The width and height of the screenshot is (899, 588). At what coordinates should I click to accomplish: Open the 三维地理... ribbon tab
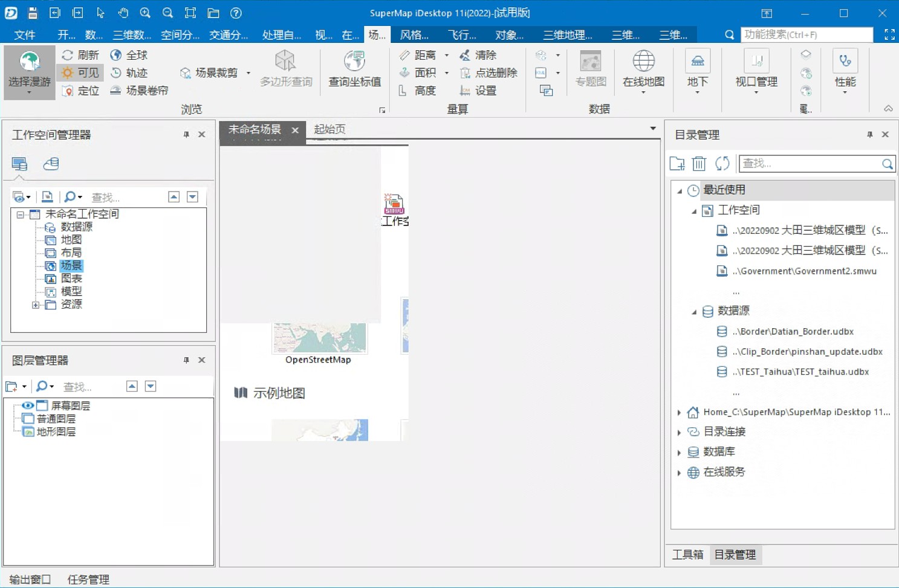[568, 35]
